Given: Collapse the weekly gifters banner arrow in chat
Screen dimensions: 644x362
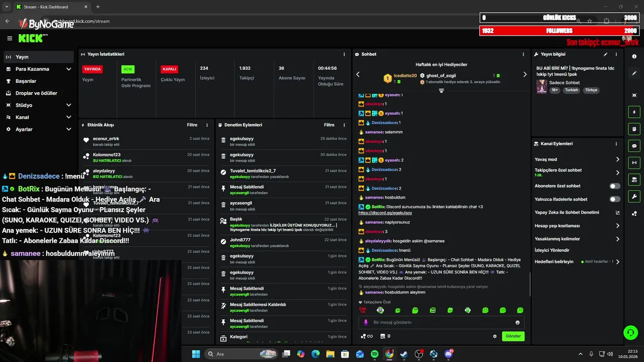Looking at the screenshot, I should point(441,91).
